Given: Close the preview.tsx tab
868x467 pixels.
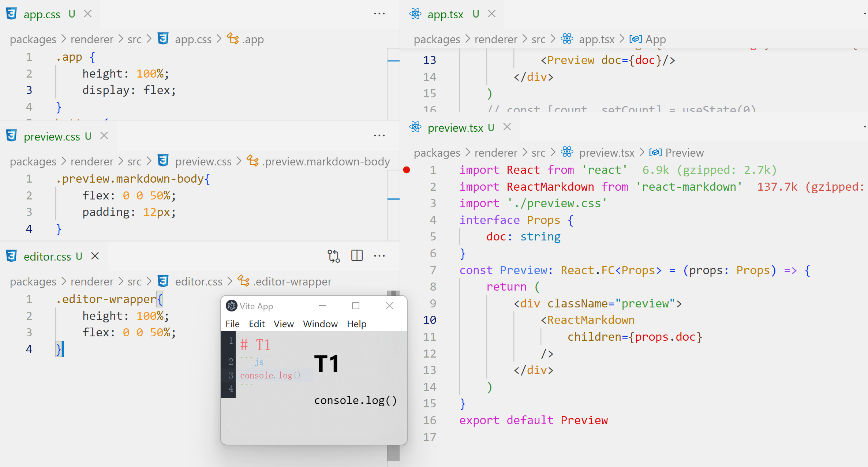Looking at the screenshot, I should pyautogui.click(x=507, y=127).
